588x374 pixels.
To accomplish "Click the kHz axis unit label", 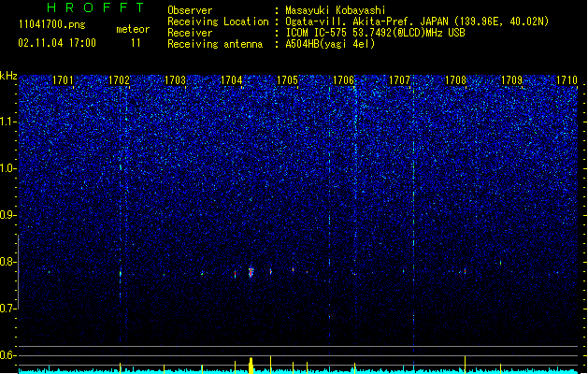I will tap(8, 76).
